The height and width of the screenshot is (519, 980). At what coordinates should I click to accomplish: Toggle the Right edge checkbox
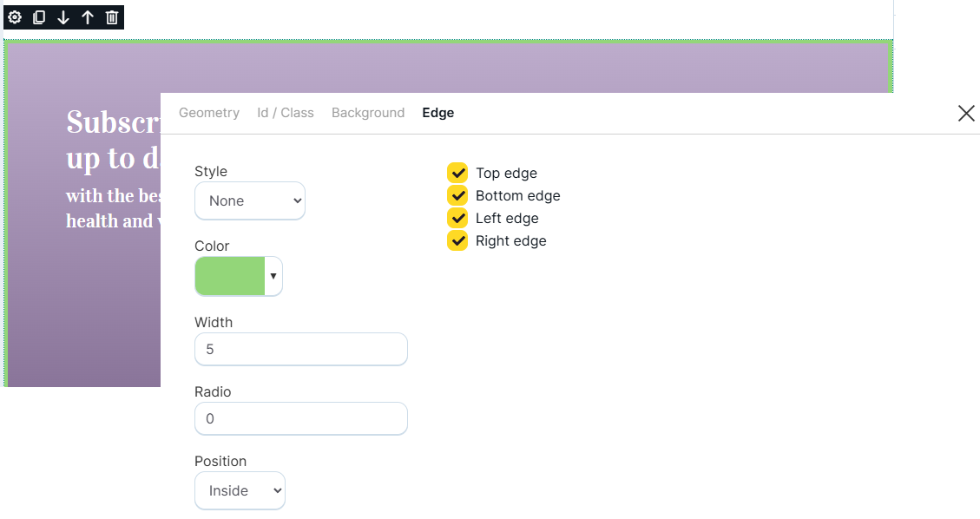[457, 240]
